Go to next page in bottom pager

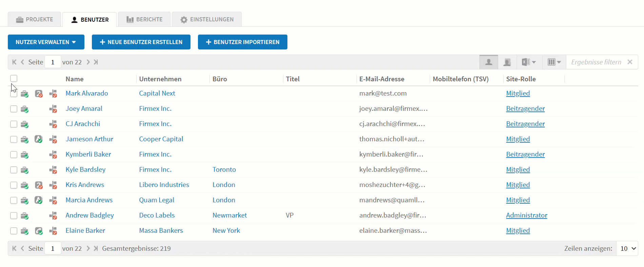[88, 248]
